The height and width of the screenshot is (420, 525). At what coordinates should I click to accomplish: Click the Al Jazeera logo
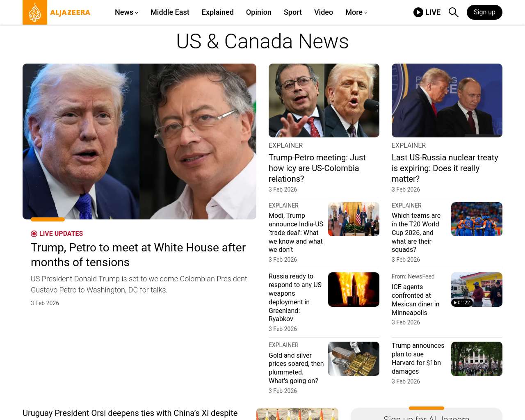pos(57,12)
